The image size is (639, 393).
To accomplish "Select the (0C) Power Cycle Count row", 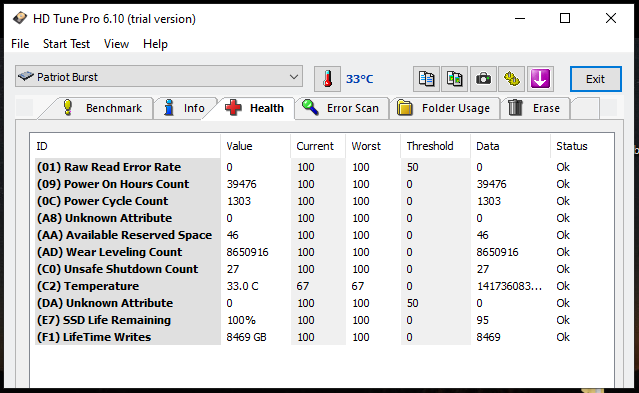I will tap(324, 201).
